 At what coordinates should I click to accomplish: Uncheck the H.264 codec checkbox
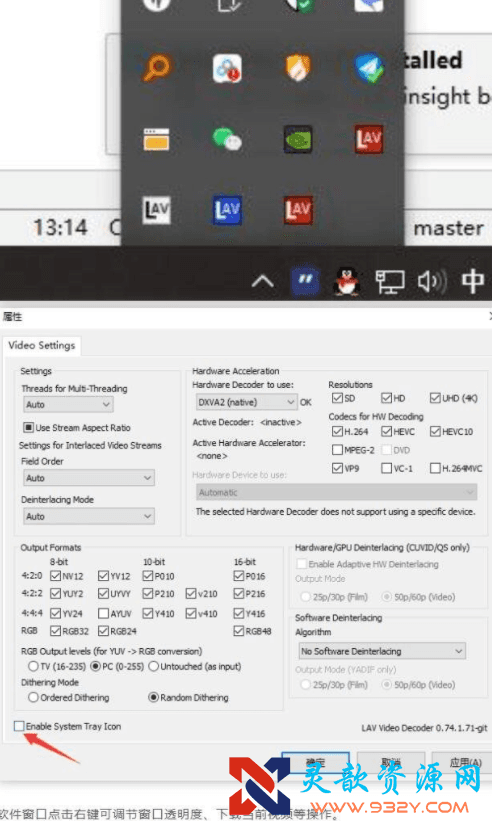coord(337,431)
